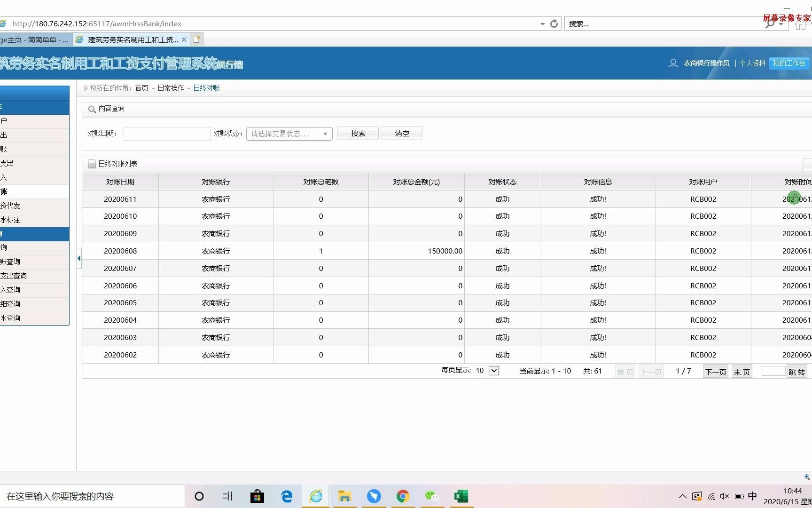
Task: Open the 细查询 sidebar menu item
Action: pos(34,304)
